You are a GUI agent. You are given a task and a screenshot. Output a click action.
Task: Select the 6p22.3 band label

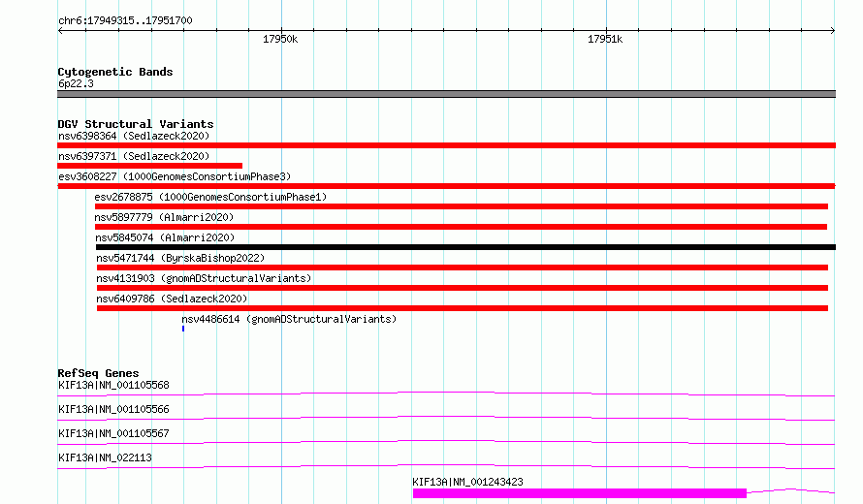pyautogui.click(x=76, y=83)
